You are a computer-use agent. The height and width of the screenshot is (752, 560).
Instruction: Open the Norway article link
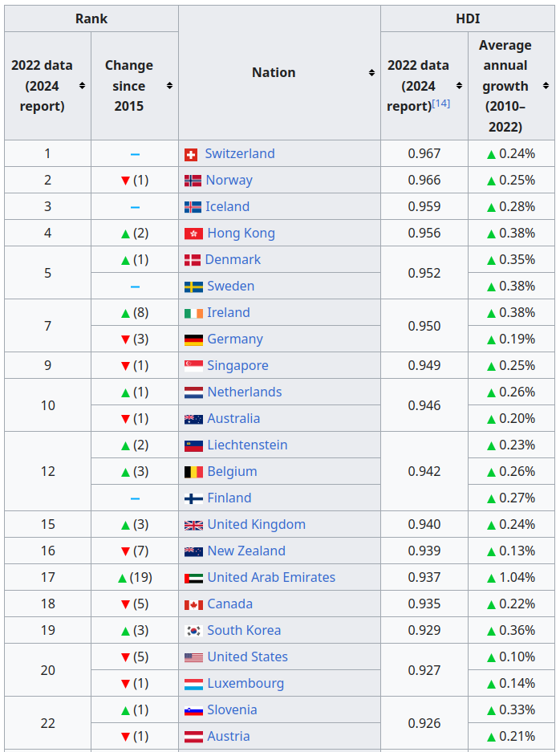coord(229,181)
